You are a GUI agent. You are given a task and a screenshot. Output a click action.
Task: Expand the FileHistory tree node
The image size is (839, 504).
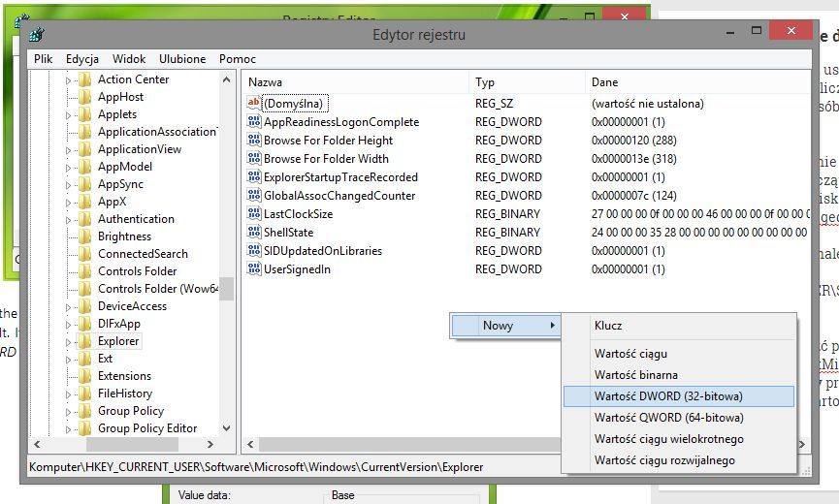68,394
